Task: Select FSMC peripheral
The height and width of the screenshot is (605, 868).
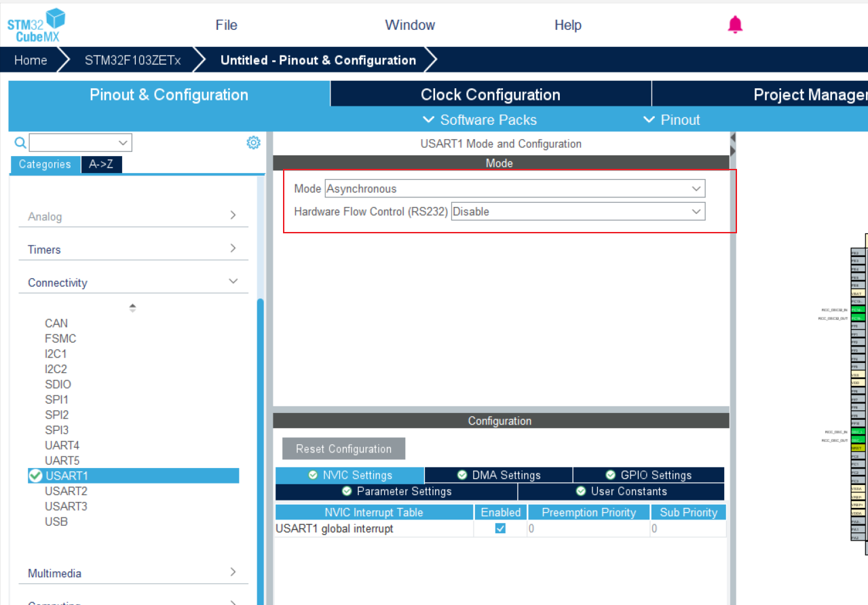Action: click(60, 338)
